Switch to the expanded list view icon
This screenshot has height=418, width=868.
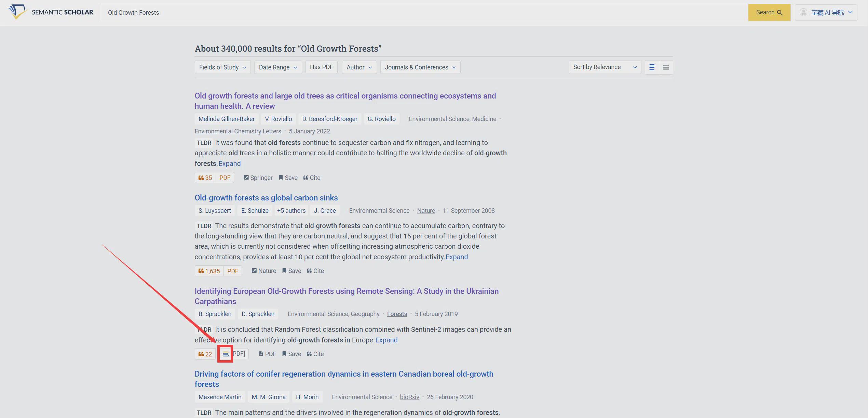tap(652, 67)
